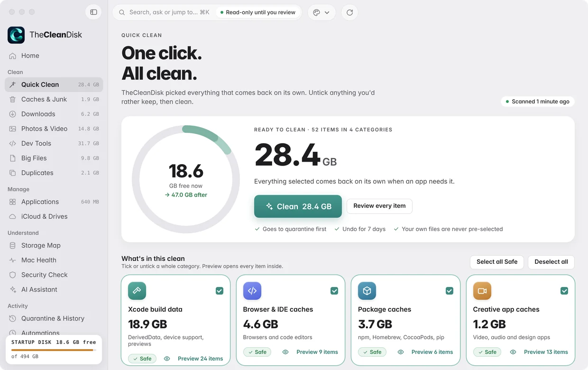The width and height of the screenshot is (588, 370).
Task: Click the 640 MB Applications size
Action: click(90, 202)
